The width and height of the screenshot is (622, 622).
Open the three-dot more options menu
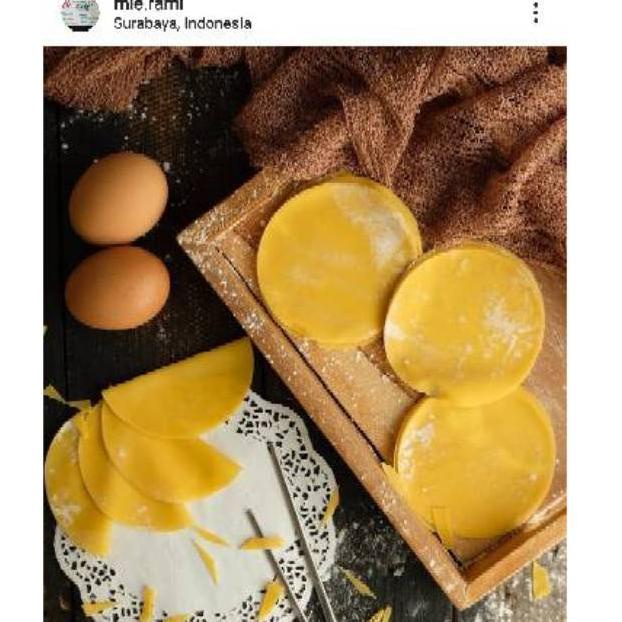click(536, 12)
